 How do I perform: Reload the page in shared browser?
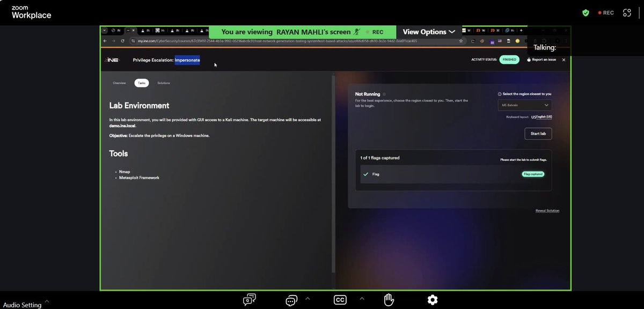122,41
